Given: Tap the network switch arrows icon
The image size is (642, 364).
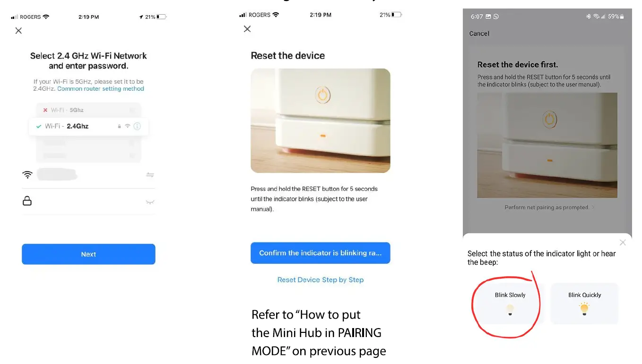Looking at the screenshot, I should (x=150, y=175).
